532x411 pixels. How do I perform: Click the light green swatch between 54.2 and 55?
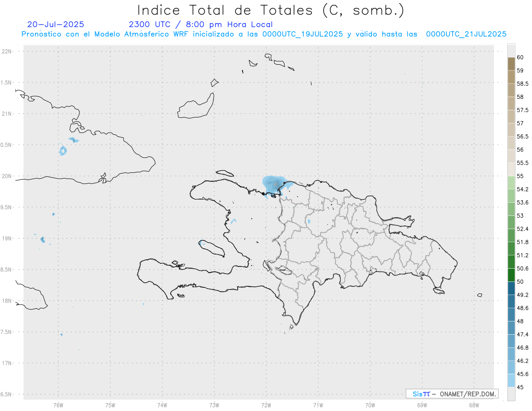[x=511, y=183]
